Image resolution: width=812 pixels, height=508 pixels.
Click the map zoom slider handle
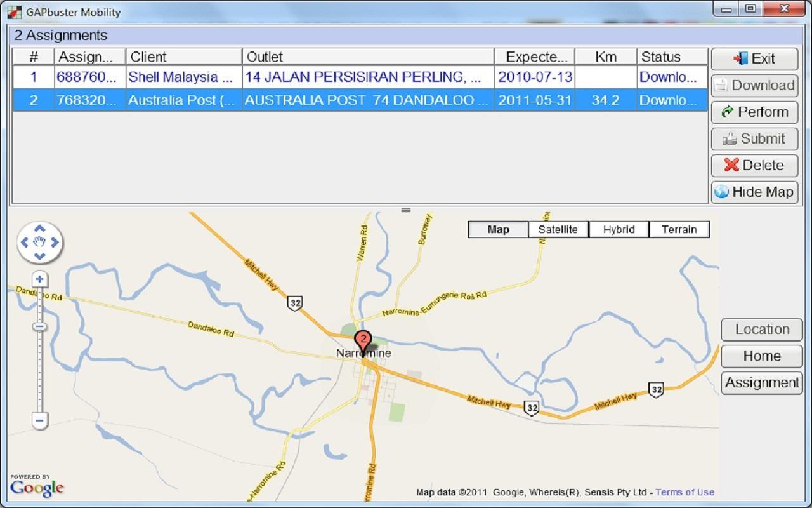(x=39, y=326)
